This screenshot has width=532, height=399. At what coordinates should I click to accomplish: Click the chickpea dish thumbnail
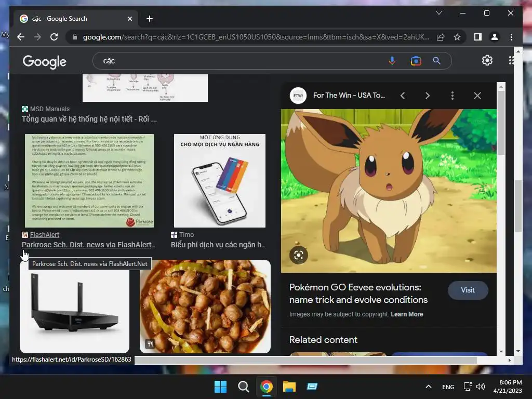tap(205, 307)
